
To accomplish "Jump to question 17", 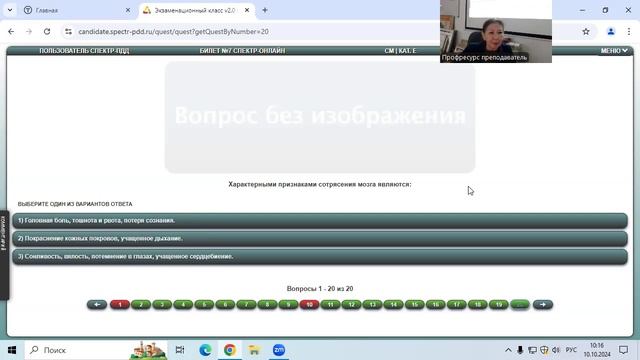I will coord(457,304).
